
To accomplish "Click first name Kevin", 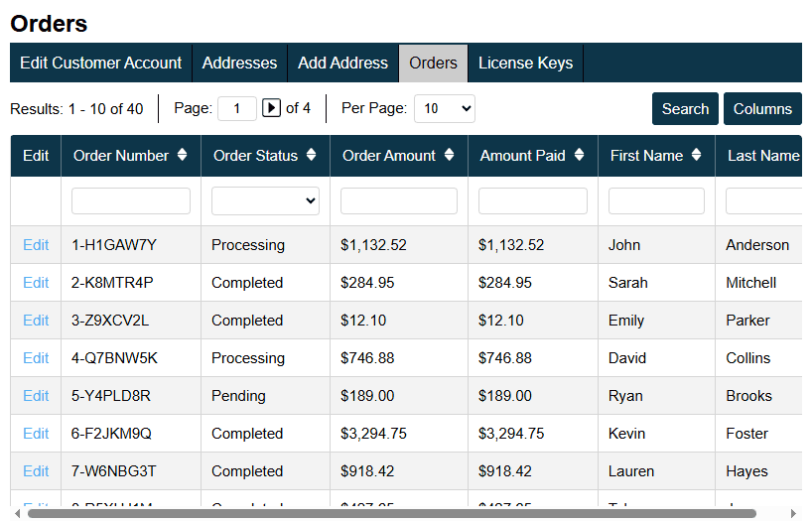I will click(626, 434).
